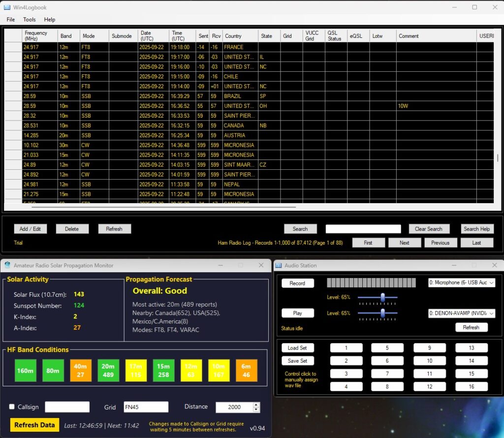Select the 20m band condition tile
Viewport: 504px width, 438px height.
pyautogui.click(x=108, y=371)
